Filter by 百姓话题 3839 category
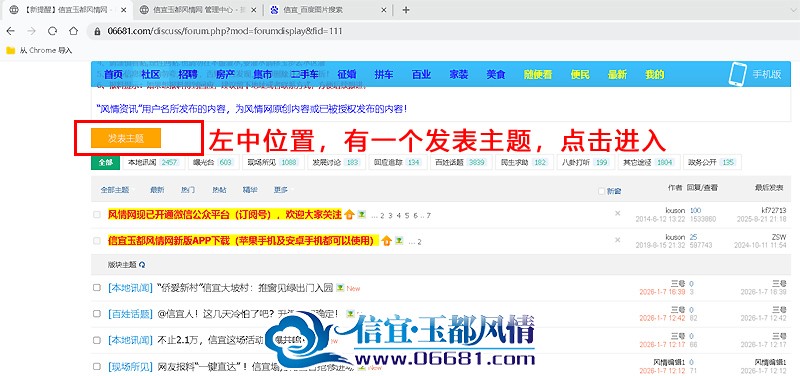This screenshot has width=800, height=376. coord(461,162)
